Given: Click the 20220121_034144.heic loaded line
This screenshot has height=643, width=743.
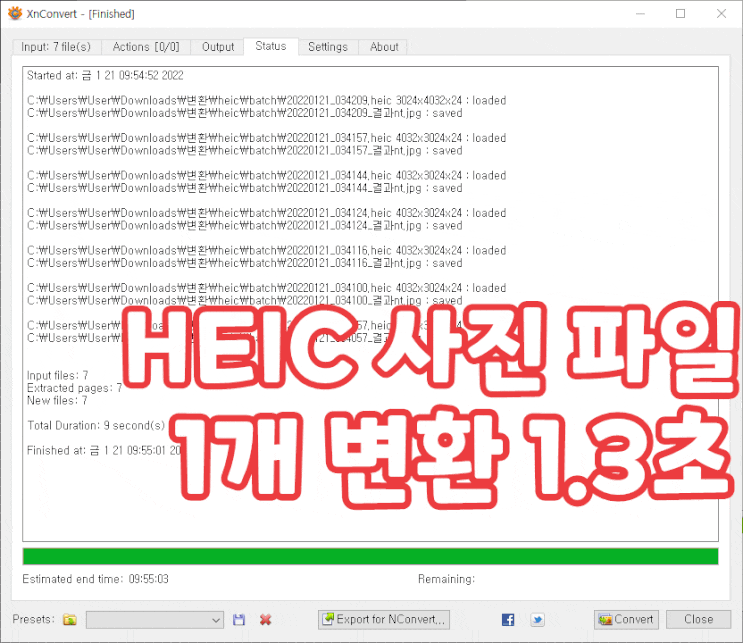Looking at the screenshot, I should (x=267, y=175).
